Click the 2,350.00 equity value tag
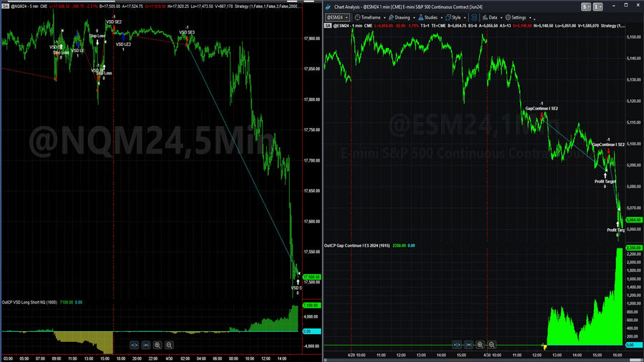 [x=634, y=248]
